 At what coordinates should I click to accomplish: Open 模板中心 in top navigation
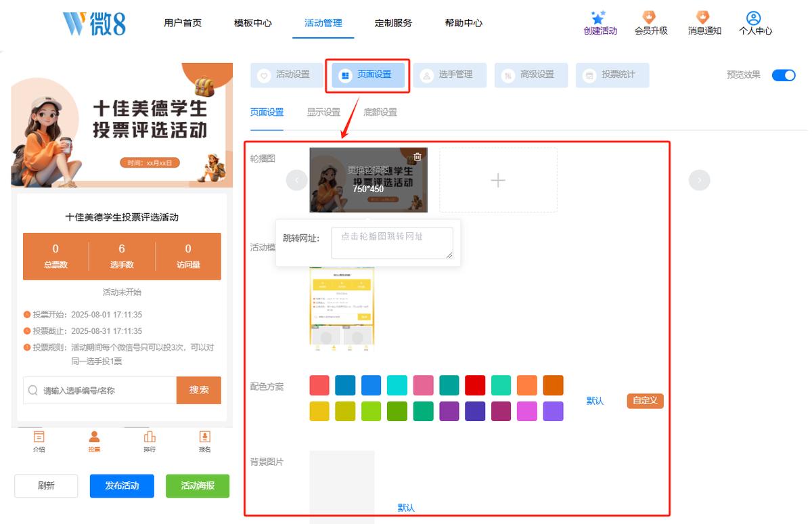click(x=253, y=23)
